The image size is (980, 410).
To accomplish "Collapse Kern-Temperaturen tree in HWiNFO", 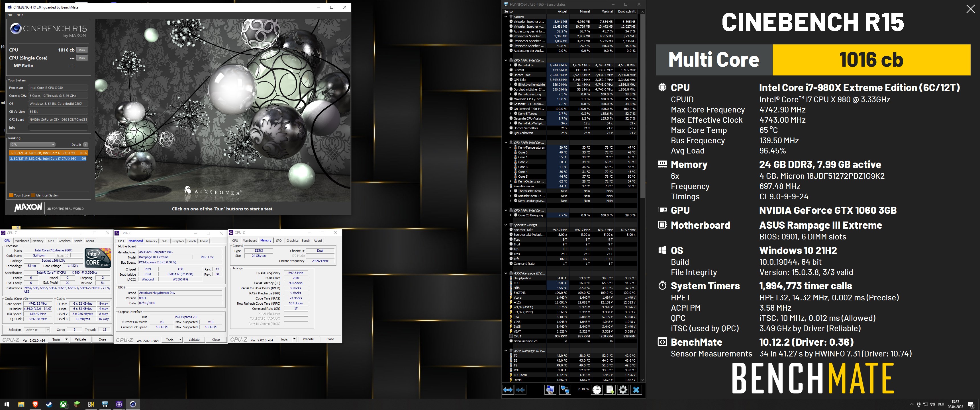I will pos(510,147).
